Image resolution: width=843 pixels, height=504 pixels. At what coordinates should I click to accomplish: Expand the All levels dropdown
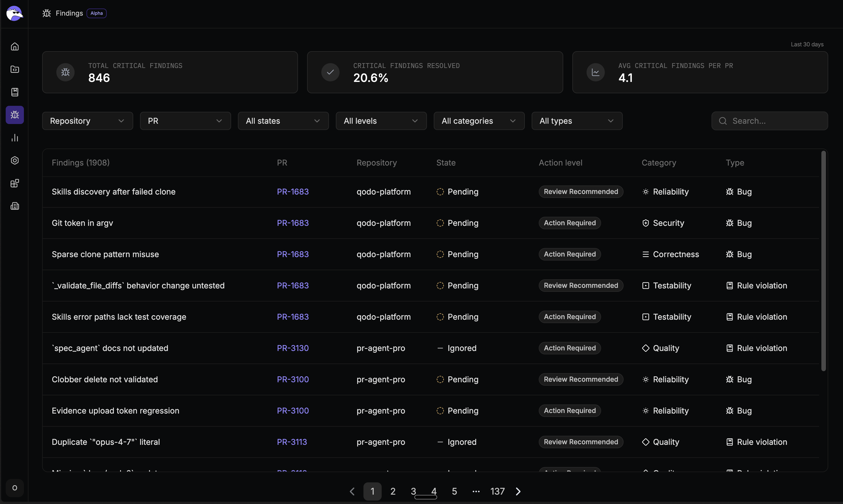pyautogui.click(x=381, y=121)
